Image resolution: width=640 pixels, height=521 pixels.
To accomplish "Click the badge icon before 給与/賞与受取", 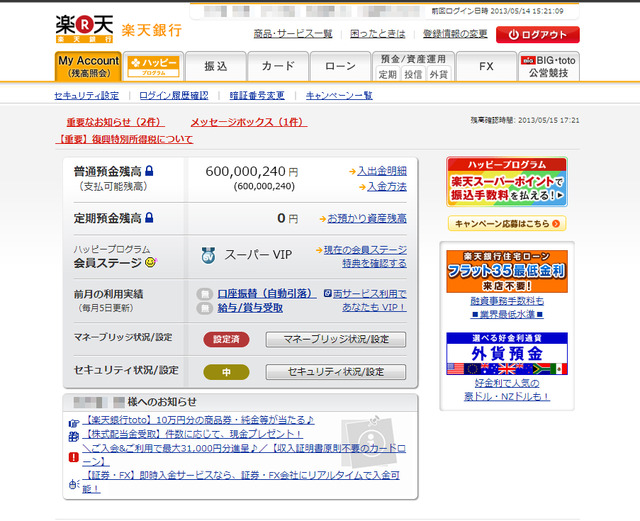I will click(x=204, y=308).
